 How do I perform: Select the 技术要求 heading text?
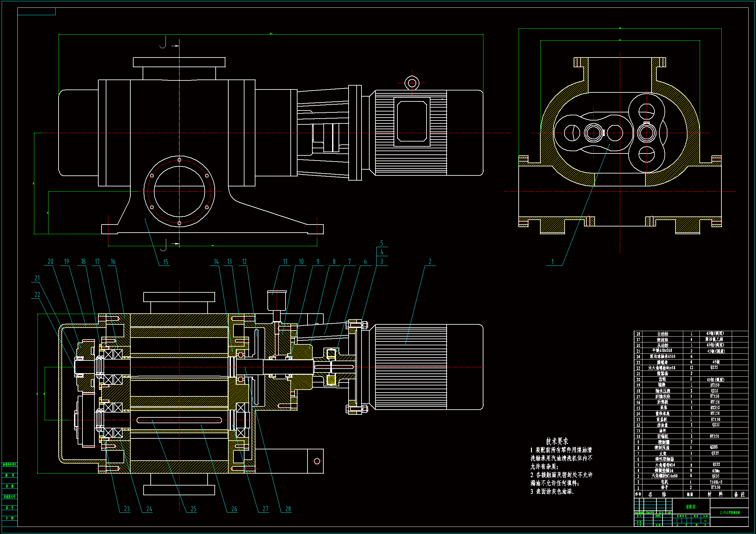click(x=557, y=441)
